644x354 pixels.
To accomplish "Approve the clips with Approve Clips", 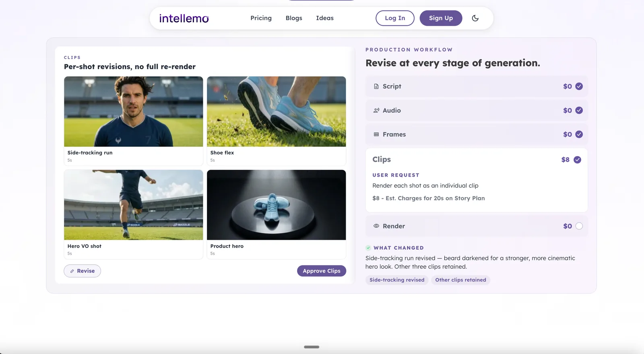I will (322, 271).
